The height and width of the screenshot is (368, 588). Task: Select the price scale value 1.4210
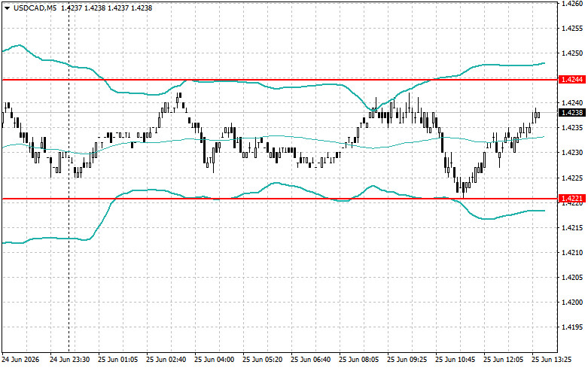572,253
